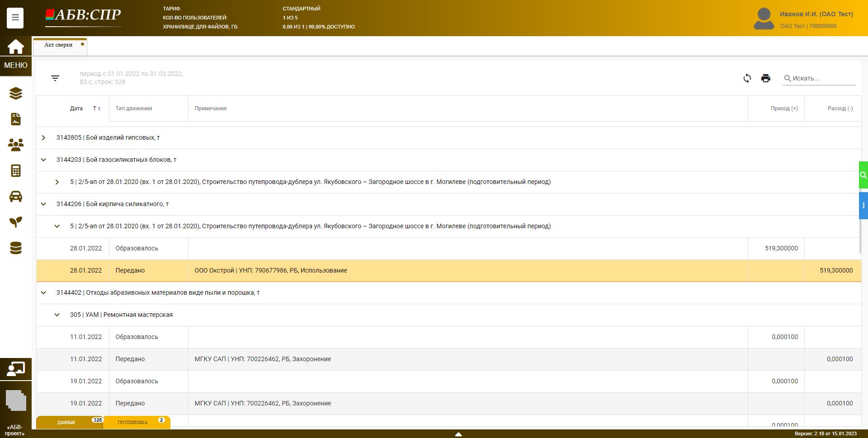
Task: Click the Искать search field
Action: click(823, 78)
